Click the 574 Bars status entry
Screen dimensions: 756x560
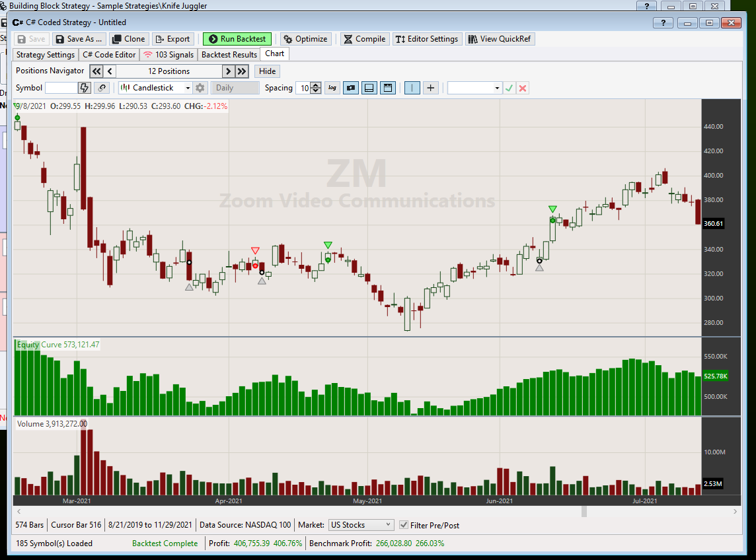tap(30, 525)
